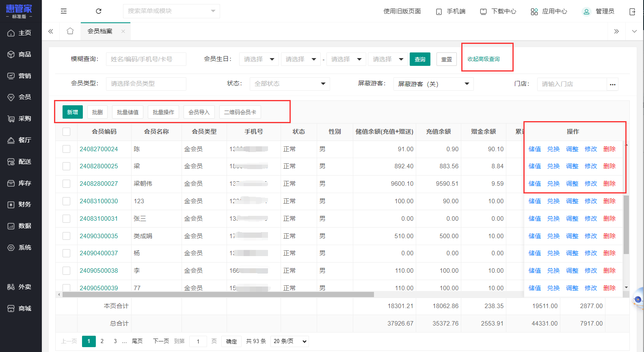
Task: Jump to 尾页 last page
Action: (x=137, y=341)
